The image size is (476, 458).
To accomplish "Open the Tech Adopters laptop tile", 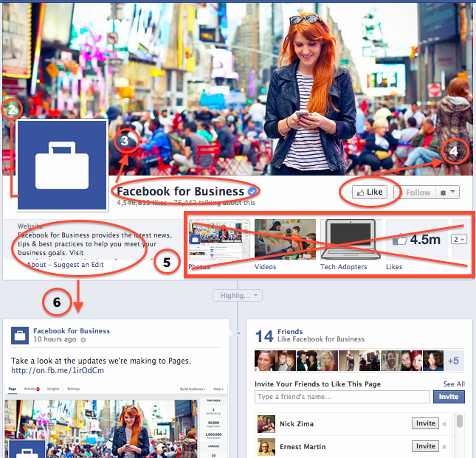I will pos(351,240).
